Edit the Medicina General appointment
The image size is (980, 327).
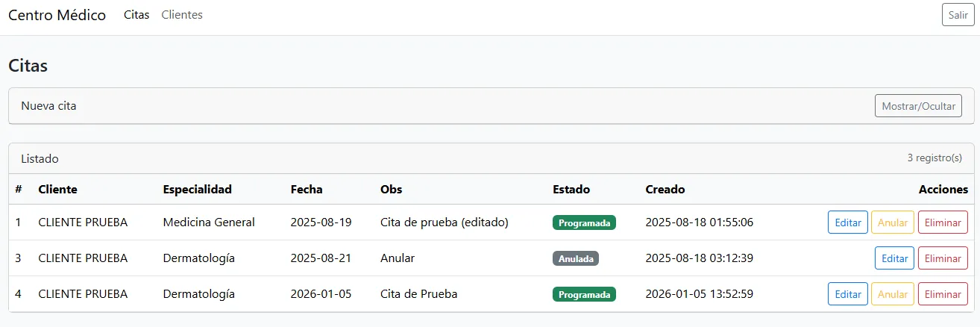pos(847,222)
